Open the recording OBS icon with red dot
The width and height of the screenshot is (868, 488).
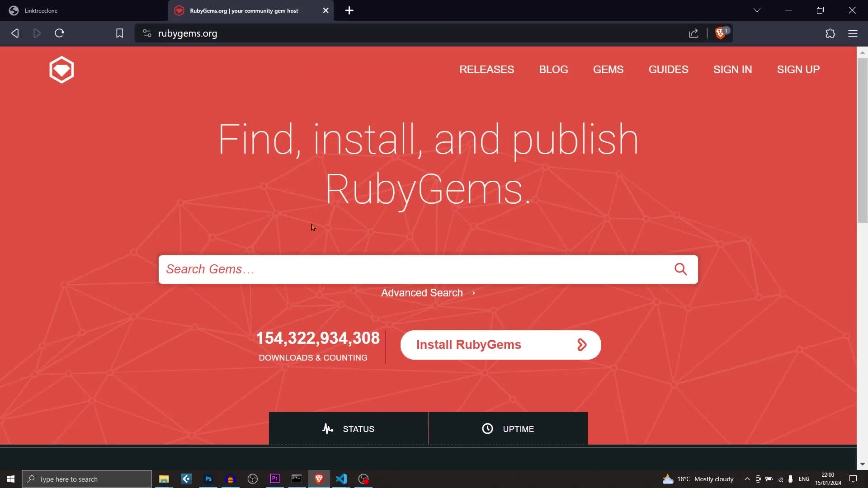coord(363,479)
